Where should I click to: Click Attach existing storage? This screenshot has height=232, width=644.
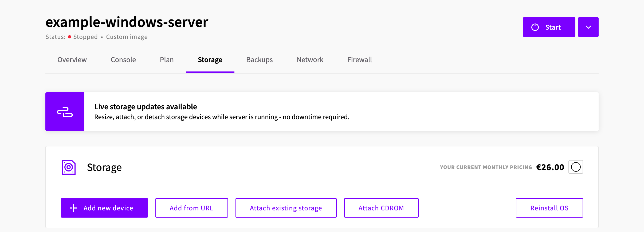tap(286, 208)
